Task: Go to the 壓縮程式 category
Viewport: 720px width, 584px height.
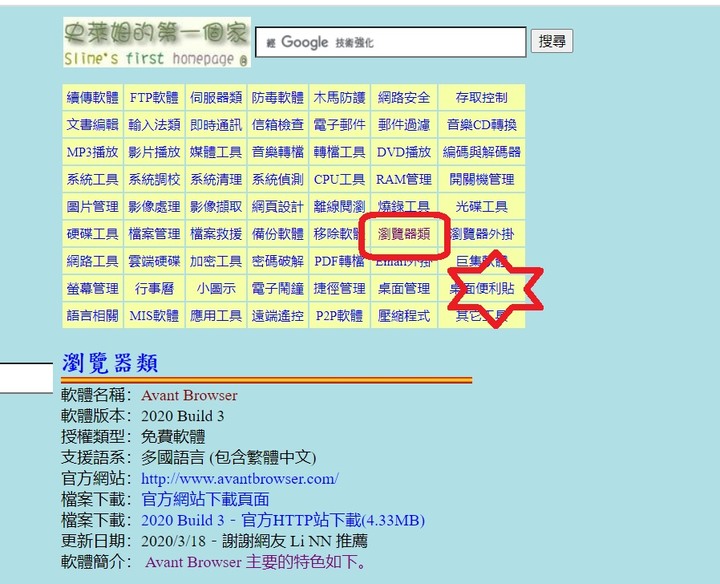Action: [x=404, y=315]
